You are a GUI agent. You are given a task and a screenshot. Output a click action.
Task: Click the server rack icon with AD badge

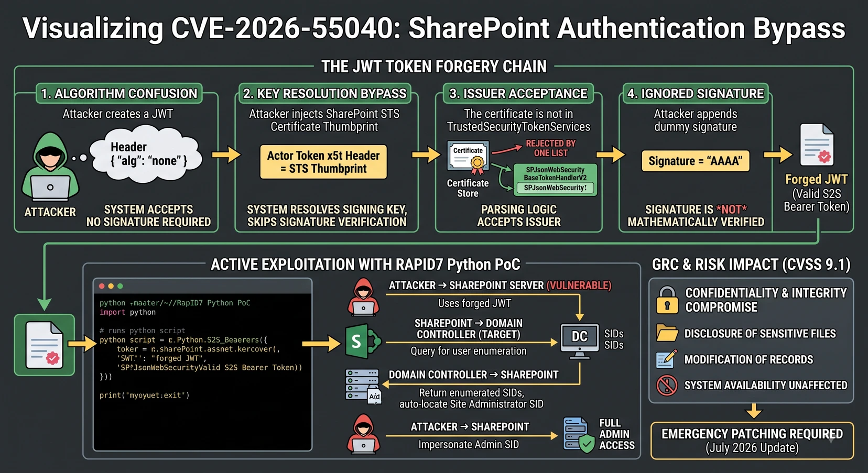tap(363, 386)
